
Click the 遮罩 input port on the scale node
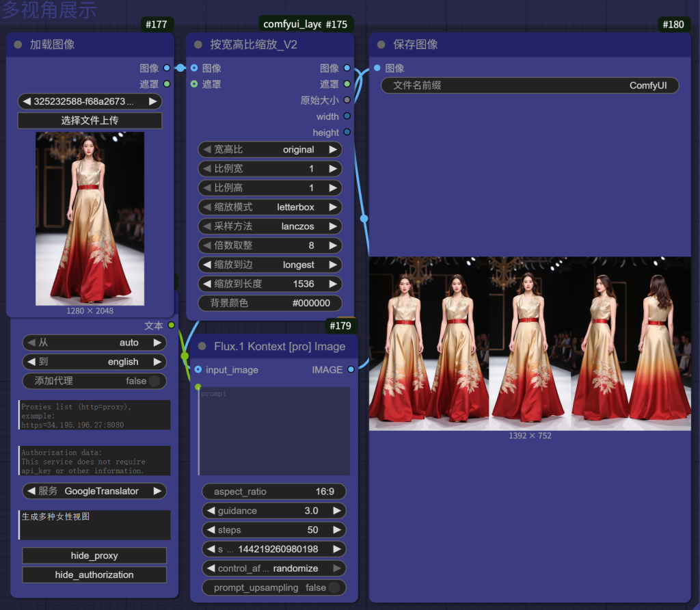tap(195, 84)
